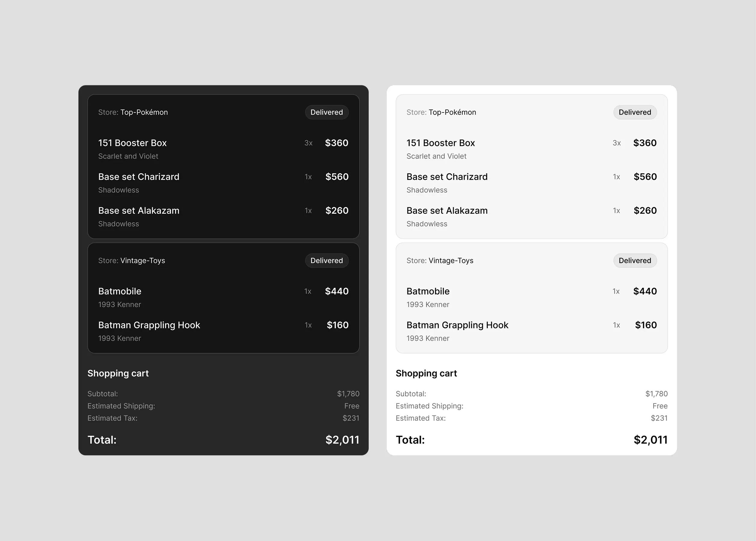Click the Free shipping value in dark theme
Image resolution: width=756 pixels, height=541 pixels.
pos(352,406)
